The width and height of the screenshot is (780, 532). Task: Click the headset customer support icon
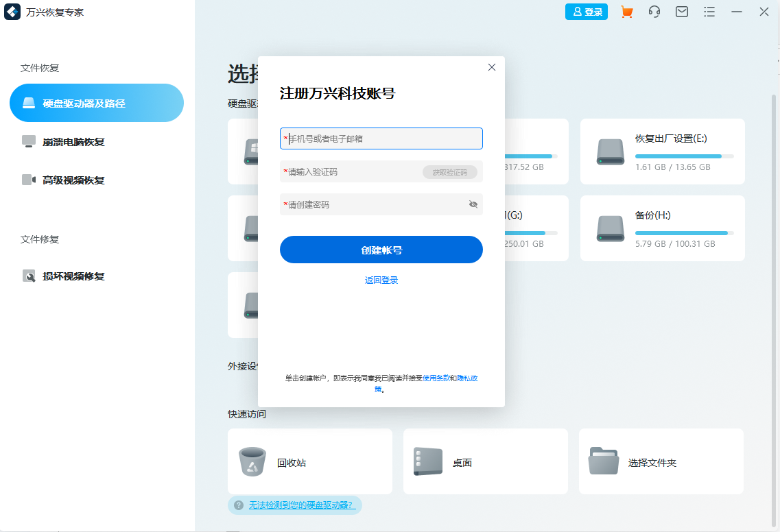654,12
